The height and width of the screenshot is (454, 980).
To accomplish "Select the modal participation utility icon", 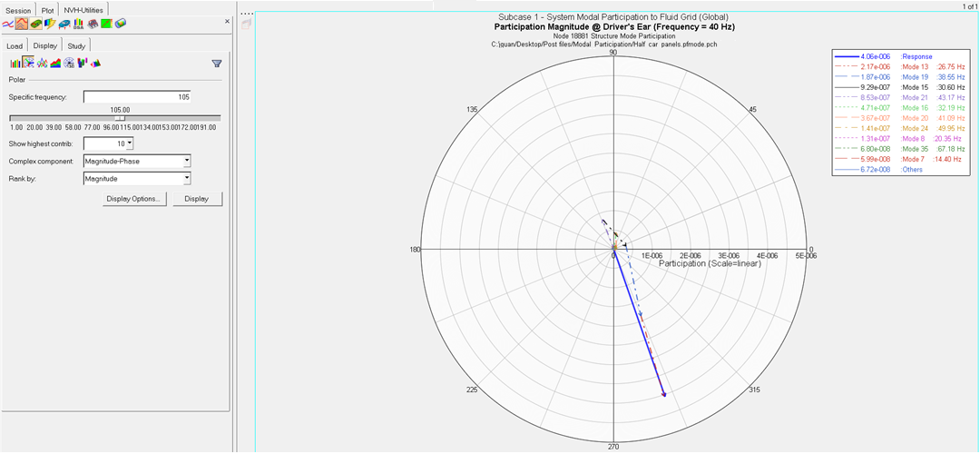I will coord(22,24).
